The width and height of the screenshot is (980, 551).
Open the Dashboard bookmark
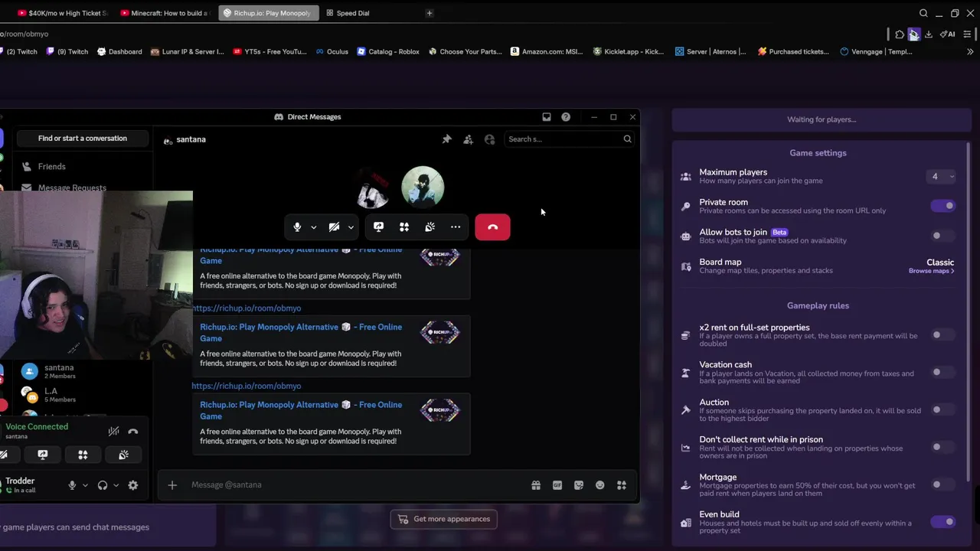click(x=119, y=52)
